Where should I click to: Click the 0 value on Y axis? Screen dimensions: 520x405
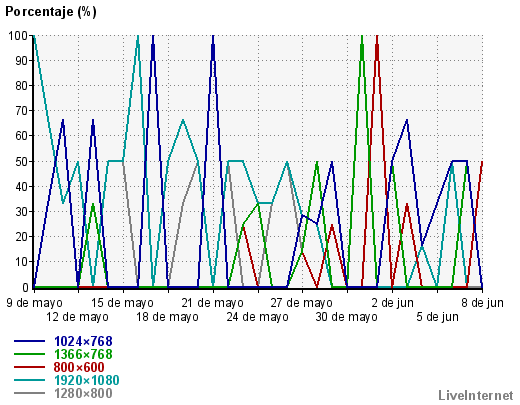25,287
